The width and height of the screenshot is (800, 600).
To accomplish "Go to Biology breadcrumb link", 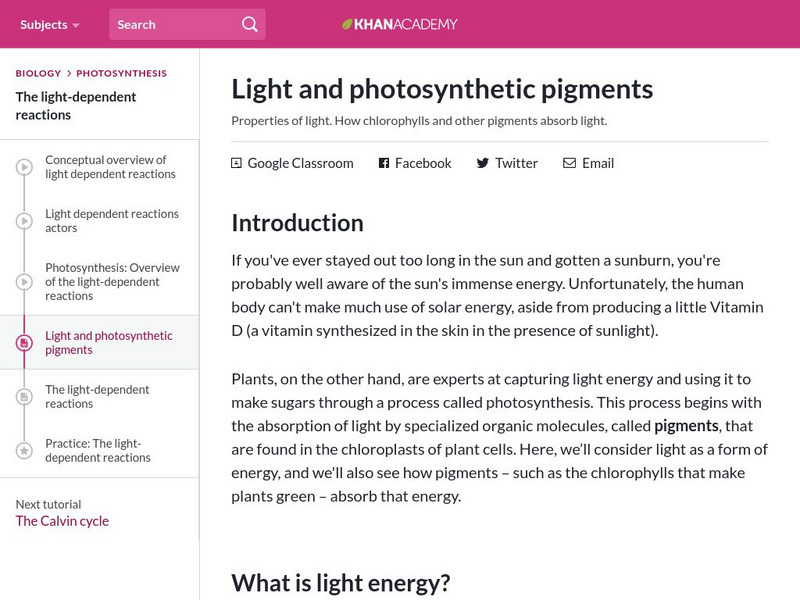I will tap(38, 73).
